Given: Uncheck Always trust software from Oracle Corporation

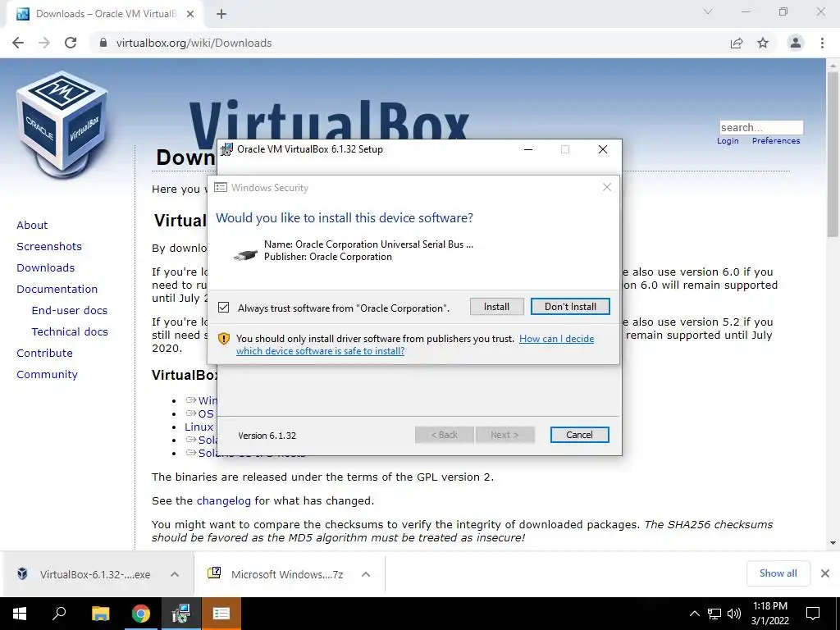Looking at the screenshot, I should (223, 308).
